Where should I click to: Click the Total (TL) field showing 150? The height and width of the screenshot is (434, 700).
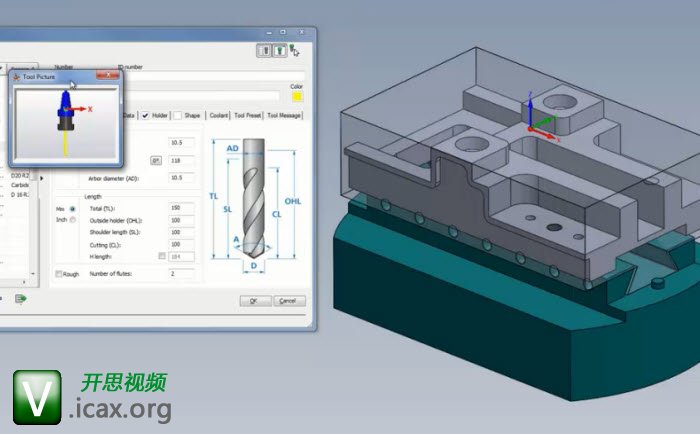(181, 208)
